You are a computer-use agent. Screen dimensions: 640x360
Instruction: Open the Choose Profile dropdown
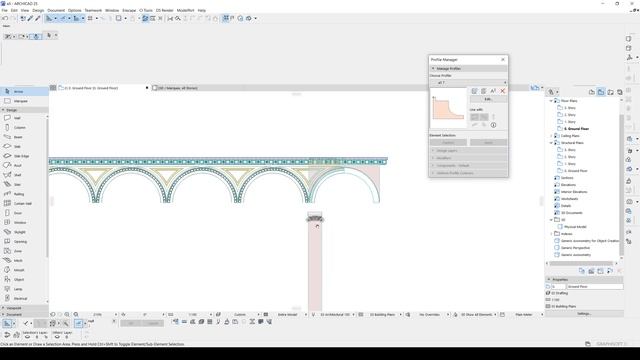point(469,82)
